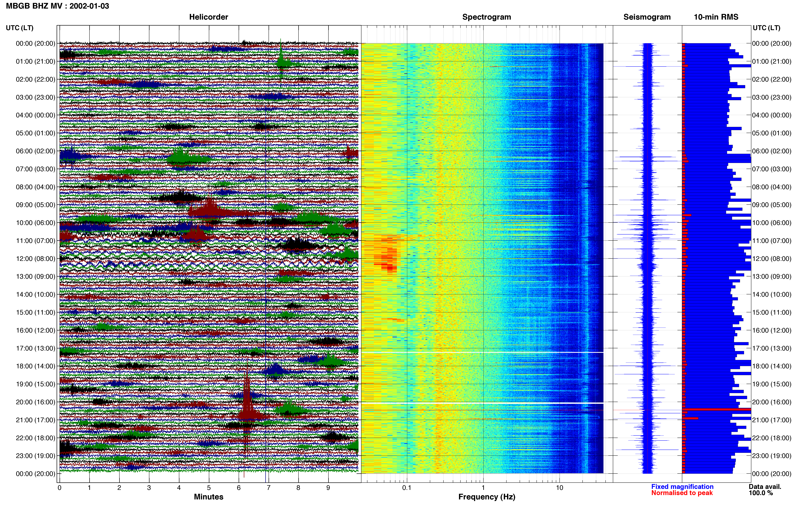Image resolution: width=812 pixels, height=508 pixels.
Task: Click the Data avail. label
Action: click(765, 486)
